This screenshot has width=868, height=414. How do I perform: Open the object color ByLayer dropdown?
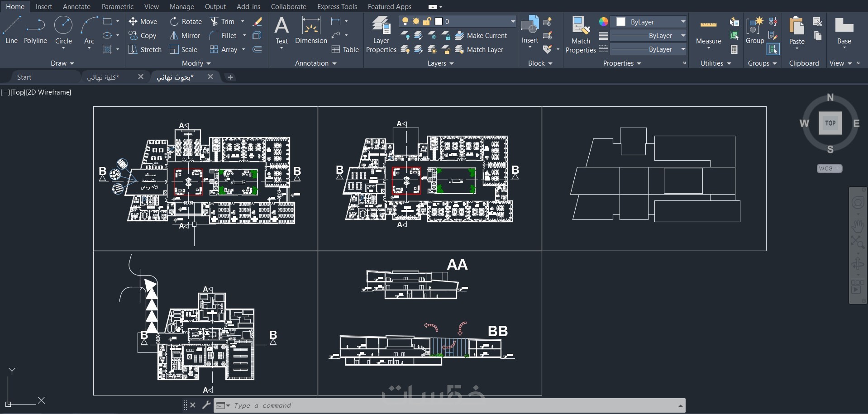tap(683, 22)
